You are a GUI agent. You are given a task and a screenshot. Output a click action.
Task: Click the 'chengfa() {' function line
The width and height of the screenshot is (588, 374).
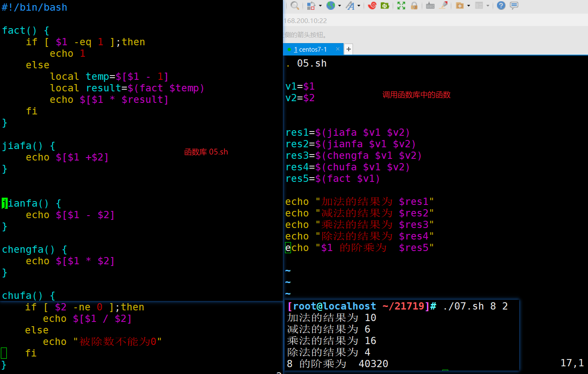point(35,249)
